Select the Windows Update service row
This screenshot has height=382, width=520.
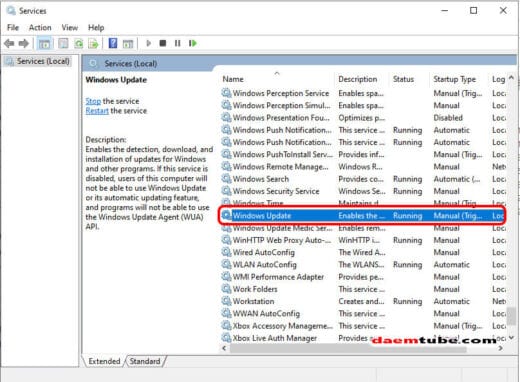363,216
